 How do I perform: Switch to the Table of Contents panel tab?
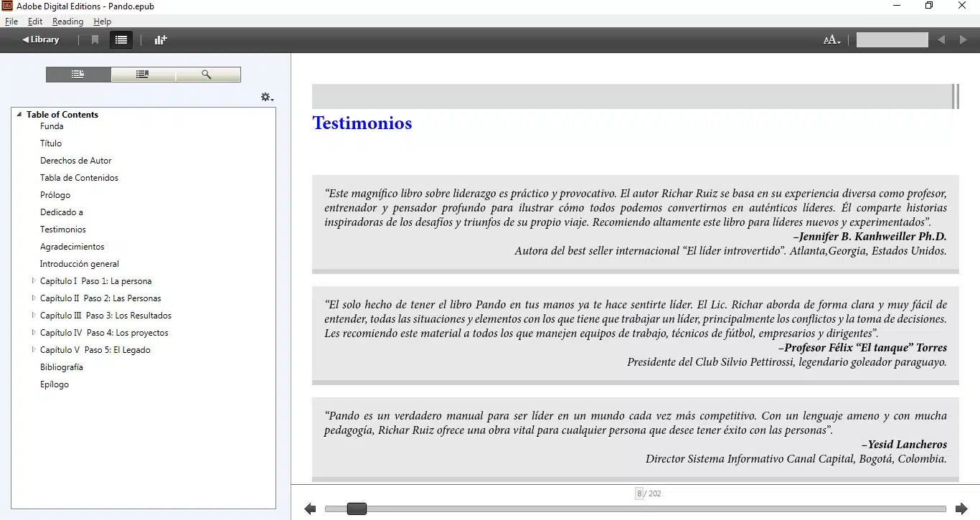click(78, 75)
